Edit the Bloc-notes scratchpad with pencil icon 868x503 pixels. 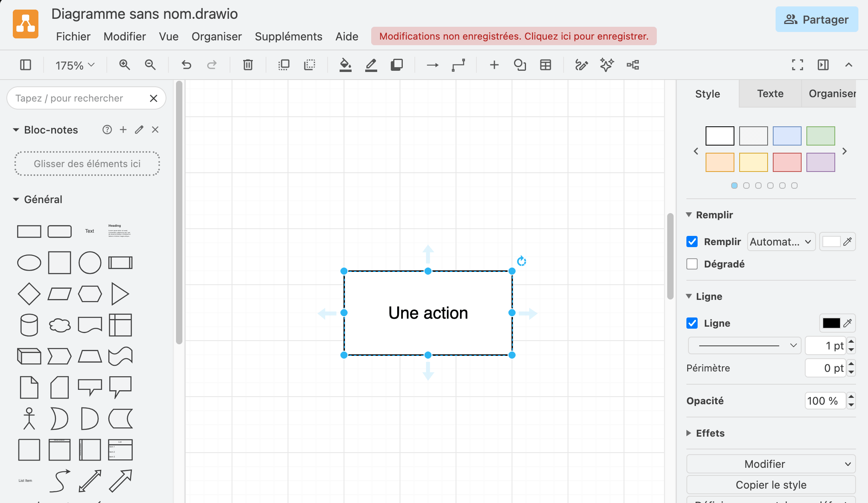pyautogui.click(x=139, y=130)
